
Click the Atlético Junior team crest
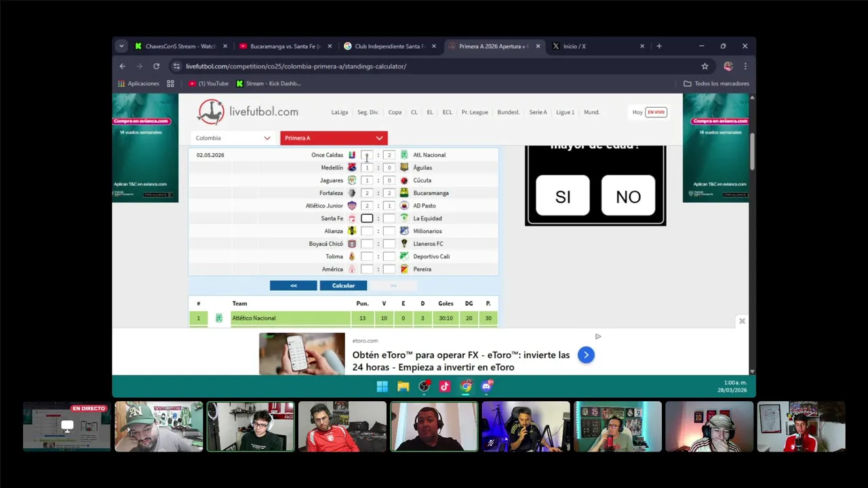coord(351,205)
